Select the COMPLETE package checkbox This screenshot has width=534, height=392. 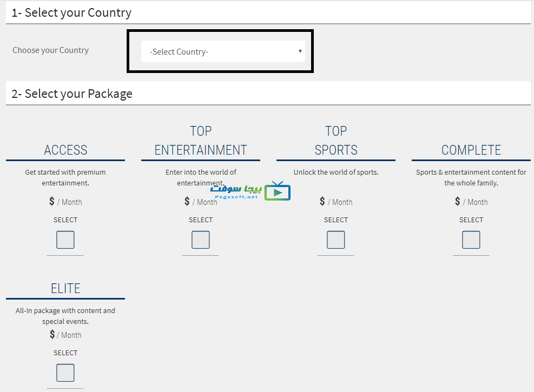point(471,240)
